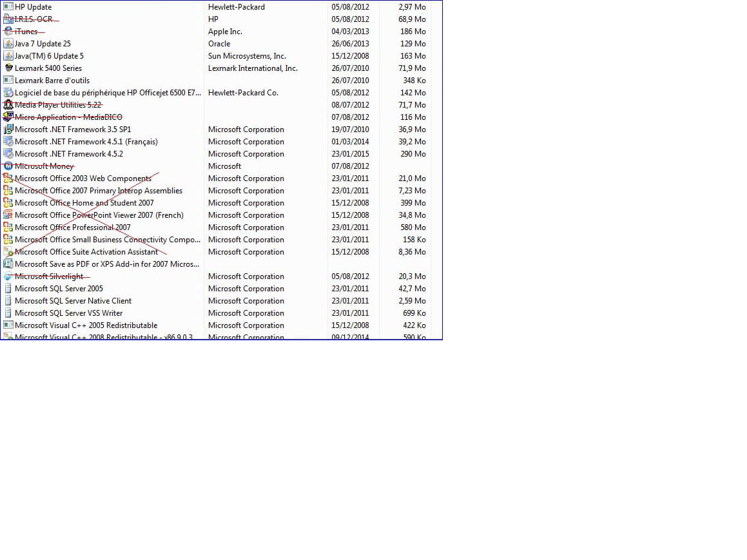This screenshot has height=560, width=747.
Task: Click the I.R.I.S. OCR program icon
Action: 8,19
